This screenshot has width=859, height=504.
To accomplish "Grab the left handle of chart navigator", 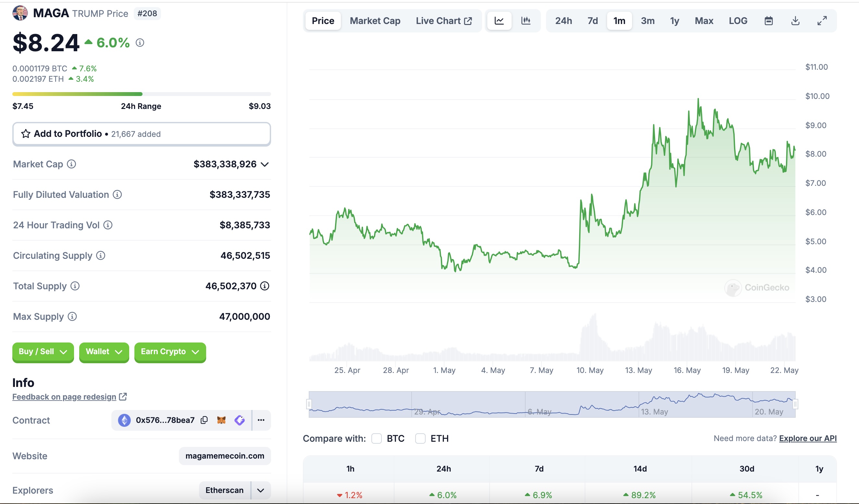I will (x=309, y=404).
